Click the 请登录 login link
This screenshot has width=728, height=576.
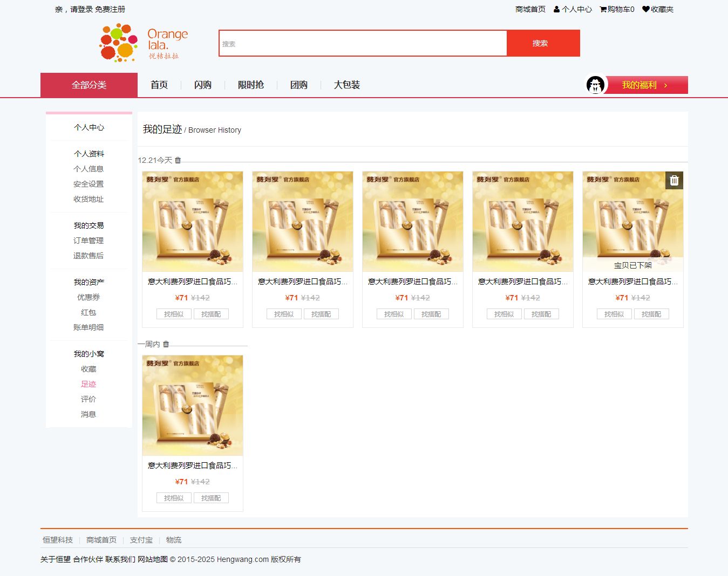pyautogui.click(x=81, y=9)
